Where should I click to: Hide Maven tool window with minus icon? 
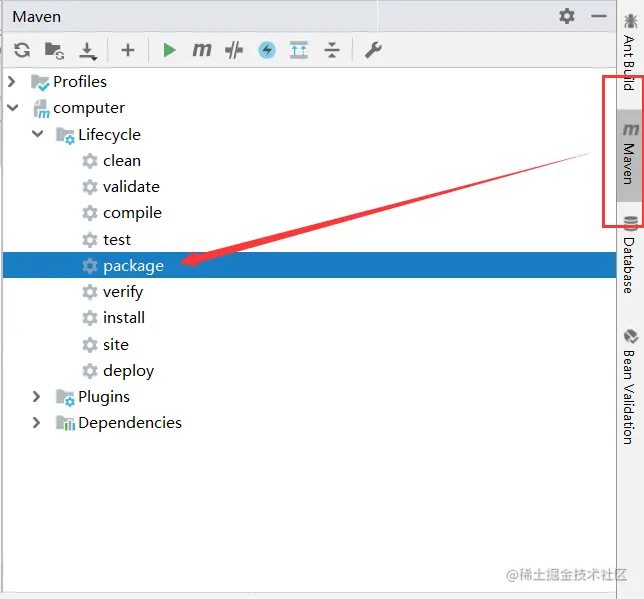click(x=599, y=16)
